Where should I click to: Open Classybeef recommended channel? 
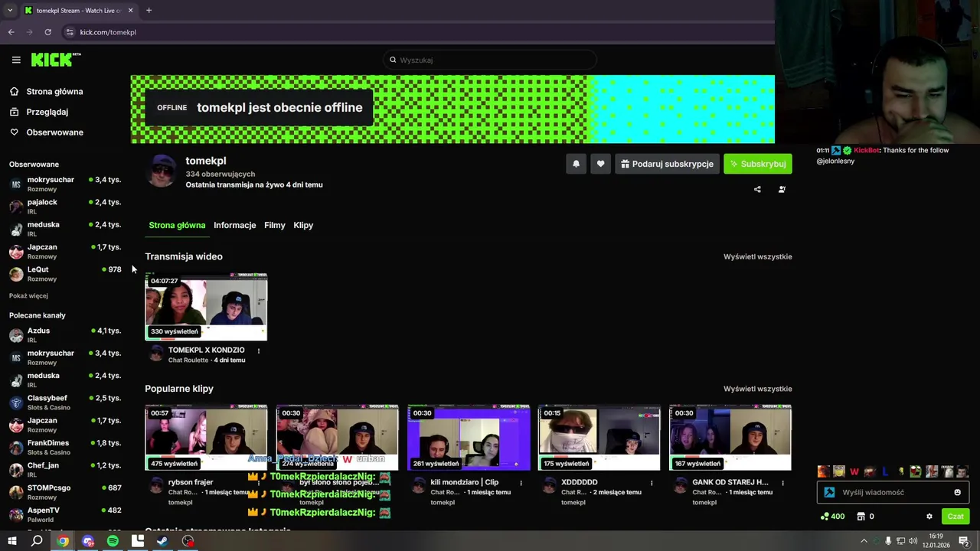65,403
